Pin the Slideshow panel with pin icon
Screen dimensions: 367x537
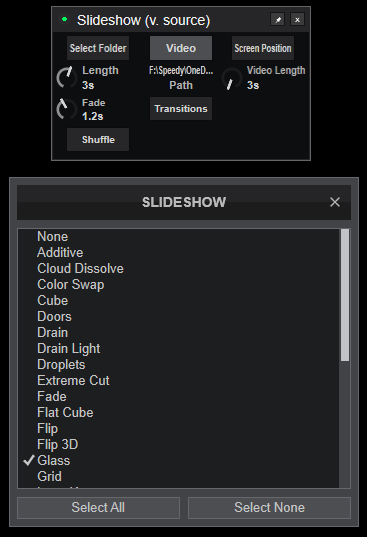[x=278, y=20]
